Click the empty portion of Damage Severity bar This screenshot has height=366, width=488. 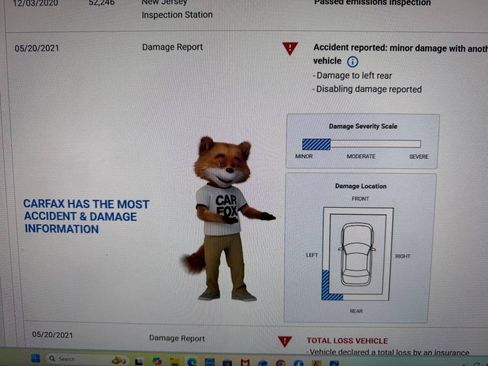(x=376, y=144)
